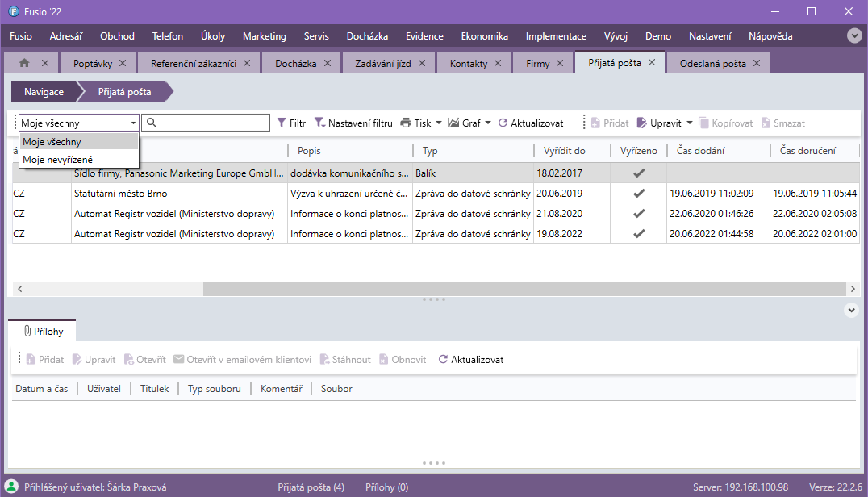Screen dimensions: 868x497
Task: Toggle Vyřízeno checkmark in the 19.08.2022 row
Action: pyautogui.click(x=639, y=234)
